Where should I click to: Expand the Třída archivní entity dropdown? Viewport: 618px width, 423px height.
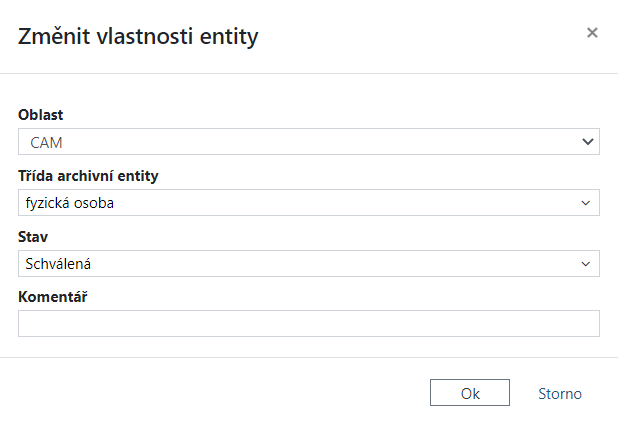point(308,203)
